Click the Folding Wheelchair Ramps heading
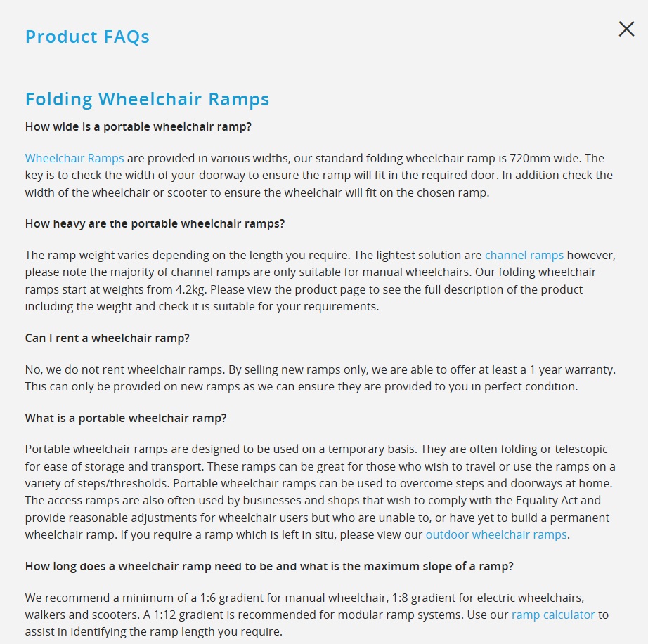This screenshot has height=644, width=648. (x=147, y=100)
